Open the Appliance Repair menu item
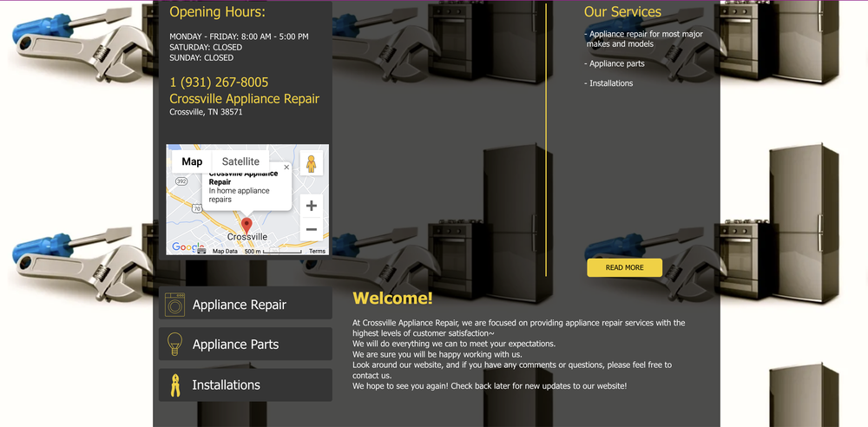Screen dimensions: 868x427 (246, 303)
